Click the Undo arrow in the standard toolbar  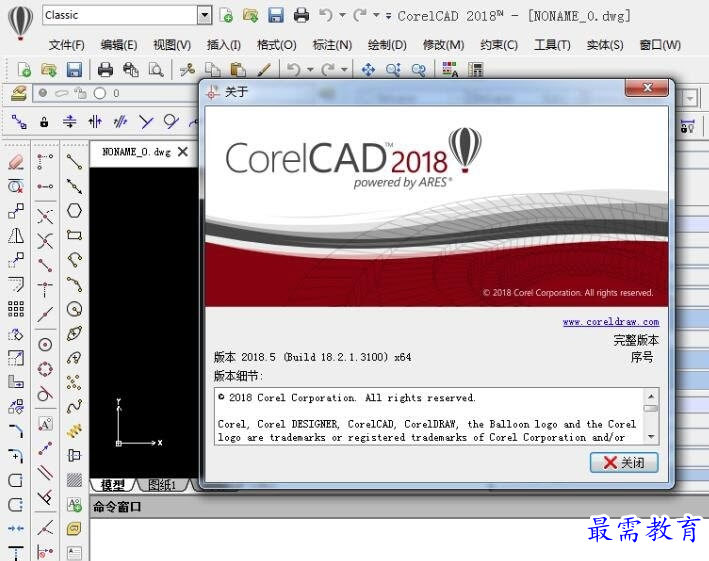pyautogui.click(x=293, y=70)
